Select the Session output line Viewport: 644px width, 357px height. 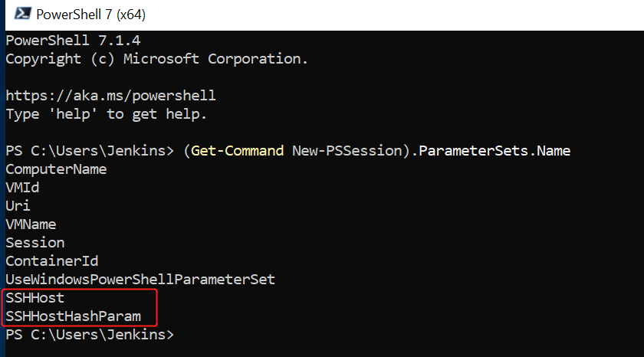[34, 243]
